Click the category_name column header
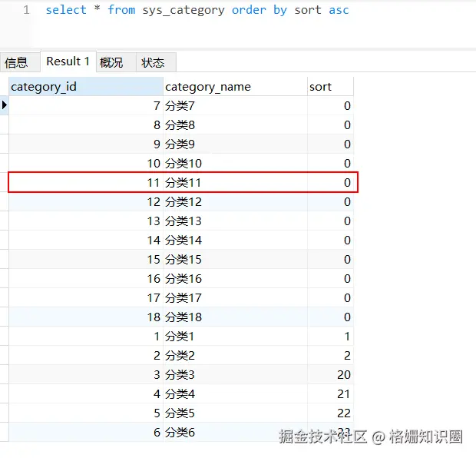 tap(235, 87)
